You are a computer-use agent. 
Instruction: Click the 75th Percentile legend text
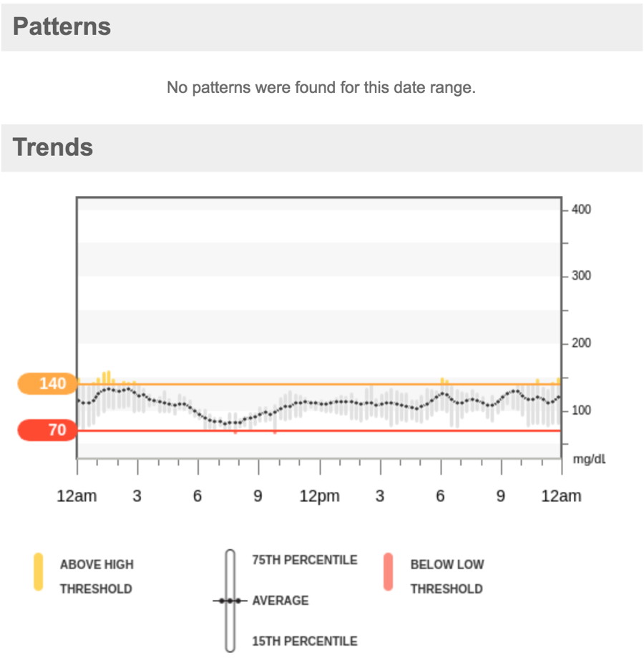point(304,560)
